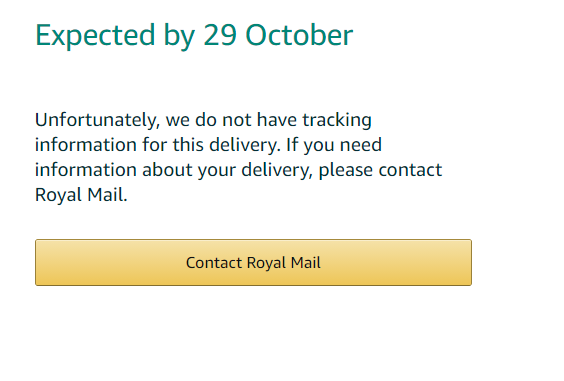
Task: Click 'If you need' in the paragraph
Action: point(334,145)
